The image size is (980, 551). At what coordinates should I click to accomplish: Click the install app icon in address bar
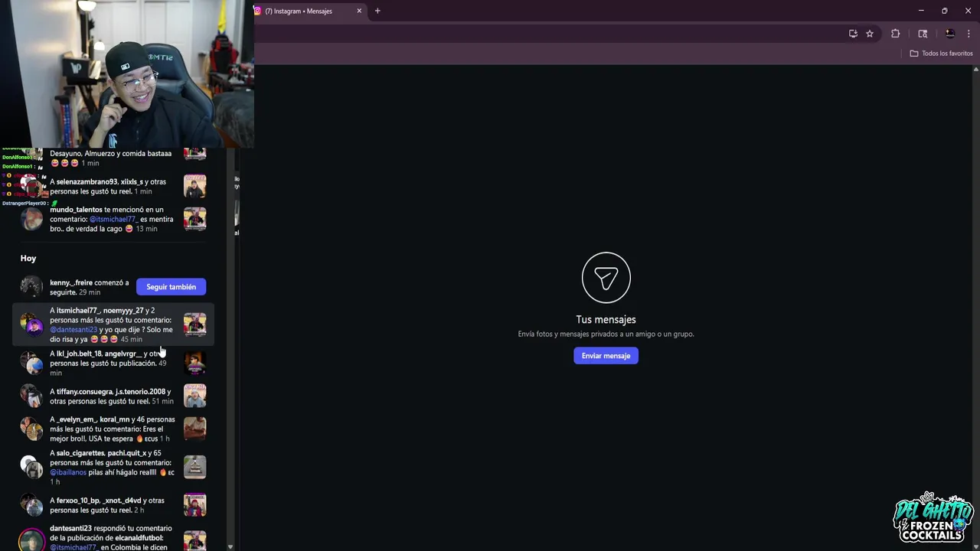[853, 34]
